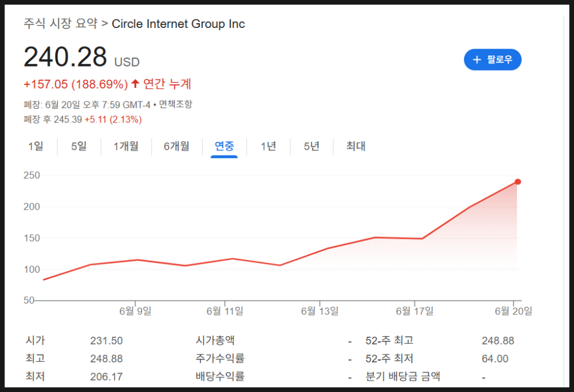Click the 최저 value 206.17
The image size is (574, 392).
tap(106, 377)
